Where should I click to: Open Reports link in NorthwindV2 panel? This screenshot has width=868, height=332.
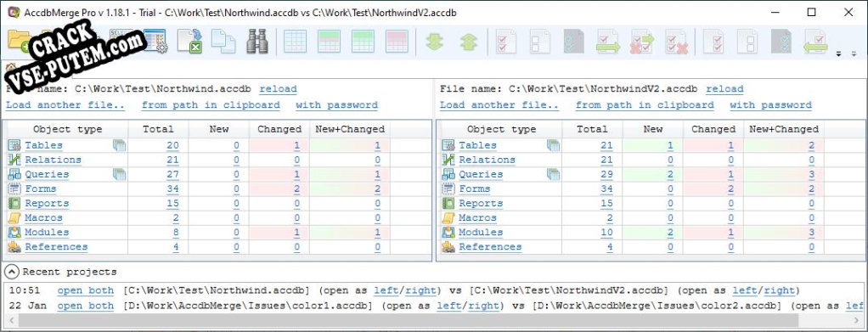coord(481,203)
